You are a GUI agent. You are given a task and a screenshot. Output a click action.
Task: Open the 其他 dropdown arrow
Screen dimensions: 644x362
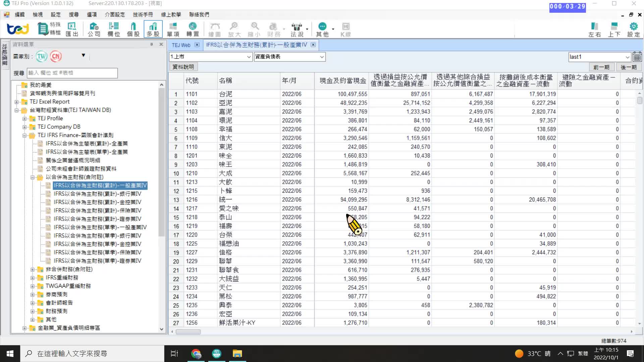(333, 29)
